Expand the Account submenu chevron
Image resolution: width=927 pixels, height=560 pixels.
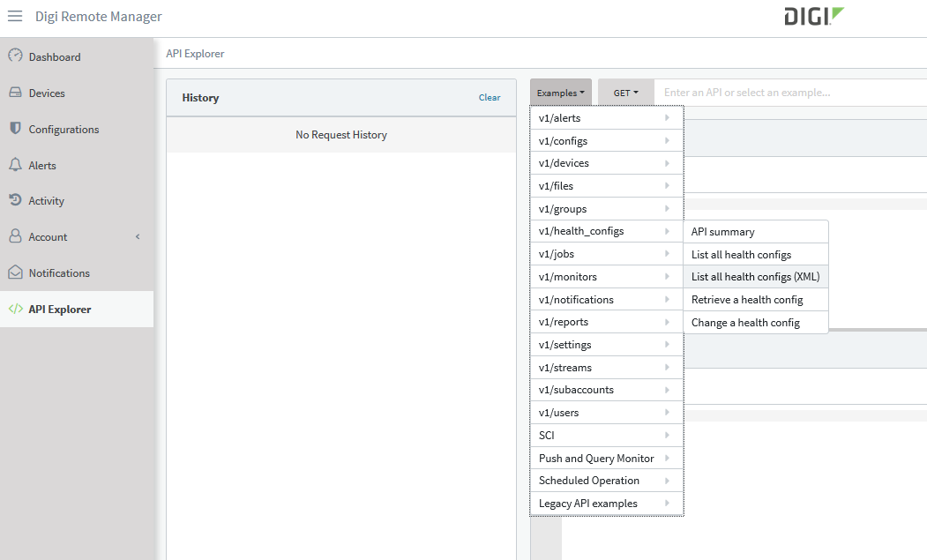coord(138,236)
